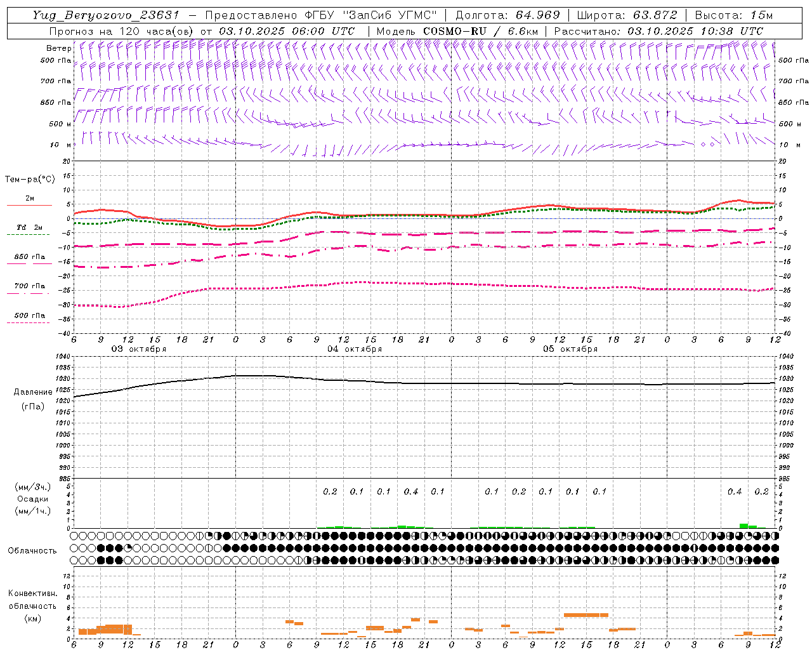This screenshot has height=650, width=812.
Task: Click the 10 м wind level label on left
Action: pyautogui.click(x=60, y=145)
